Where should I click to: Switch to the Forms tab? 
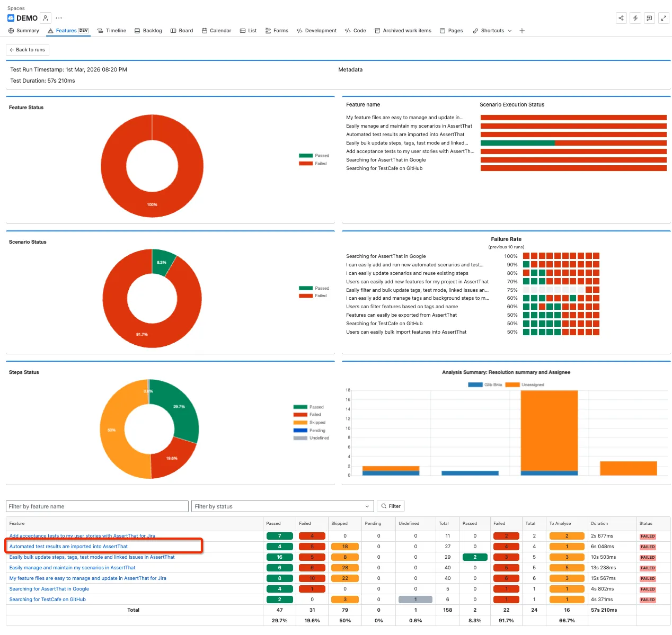click(x=277, y=31)
